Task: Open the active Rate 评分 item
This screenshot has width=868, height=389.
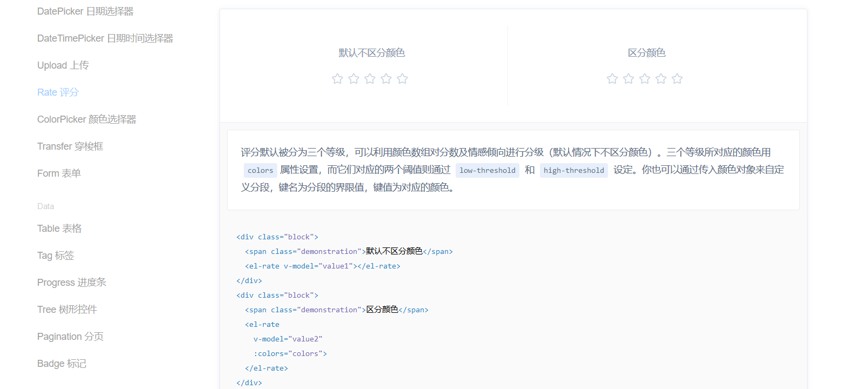Action: tap(58, 92)
